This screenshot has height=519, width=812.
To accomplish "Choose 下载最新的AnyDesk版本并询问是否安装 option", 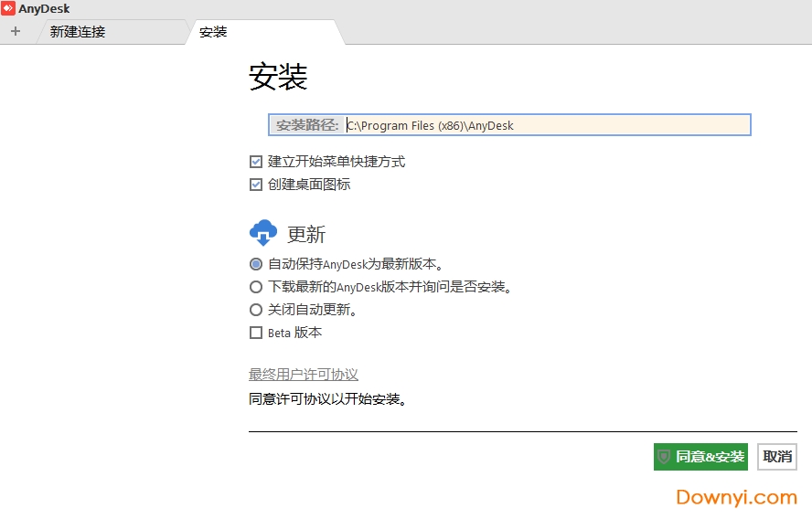I will (x=256, y=287).
